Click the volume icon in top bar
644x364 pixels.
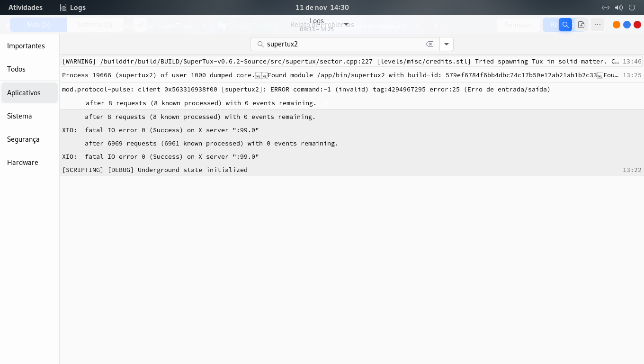pyautogui.click(x=618, y=8)
